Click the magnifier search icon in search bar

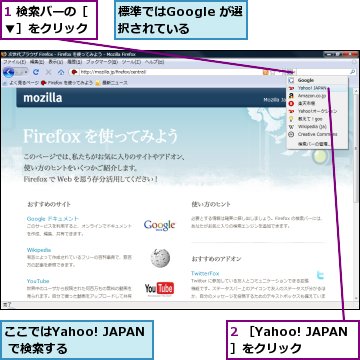pos(352,72)
